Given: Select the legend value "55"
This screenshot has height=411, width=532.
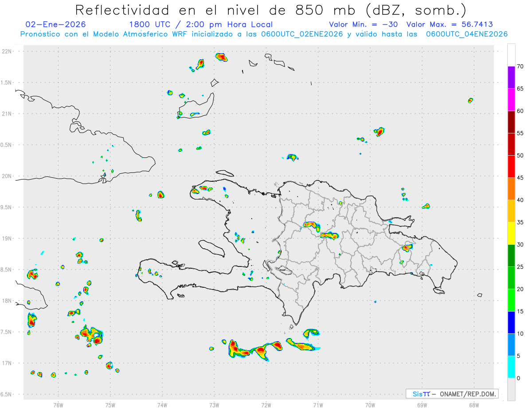Looking at the screenshot, I should 521,133.
